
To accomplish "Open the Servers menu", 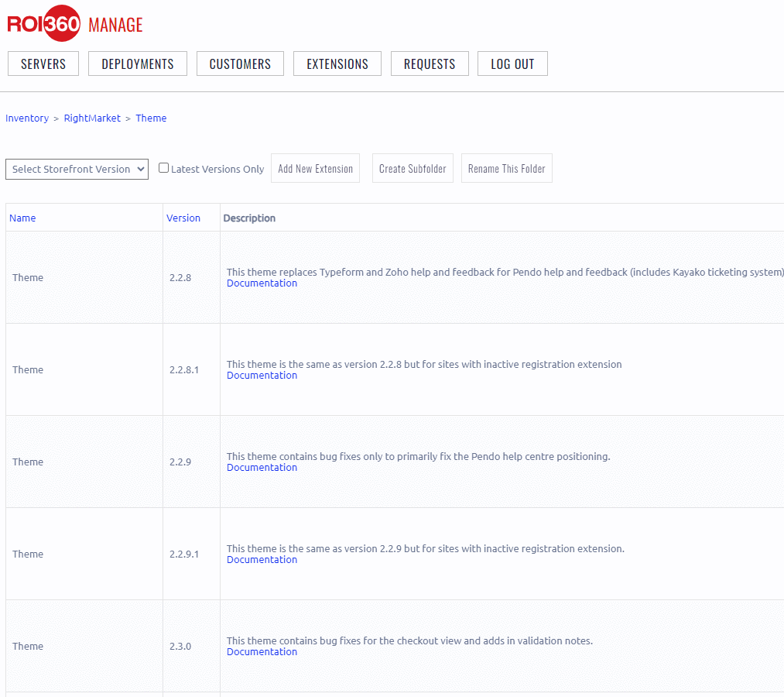I will click(x=43, y=64).
